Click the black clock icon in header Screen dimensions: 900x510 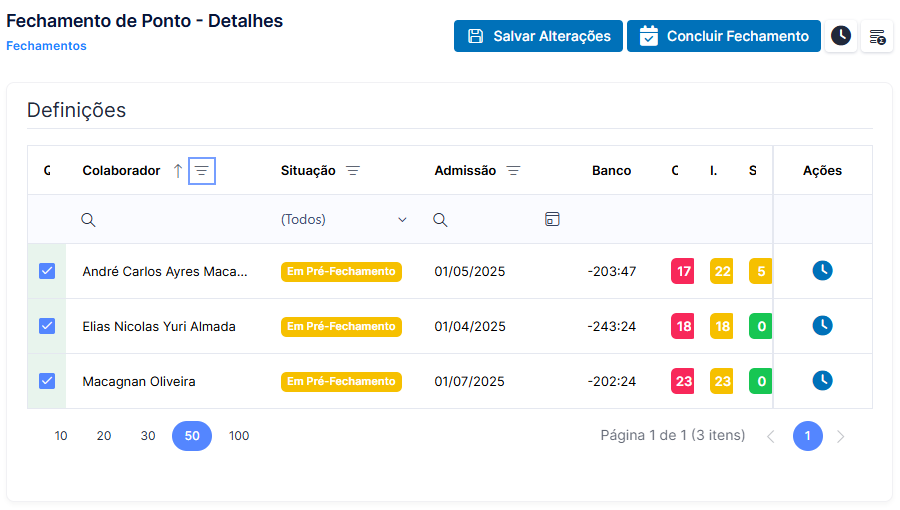pos(841,36)
